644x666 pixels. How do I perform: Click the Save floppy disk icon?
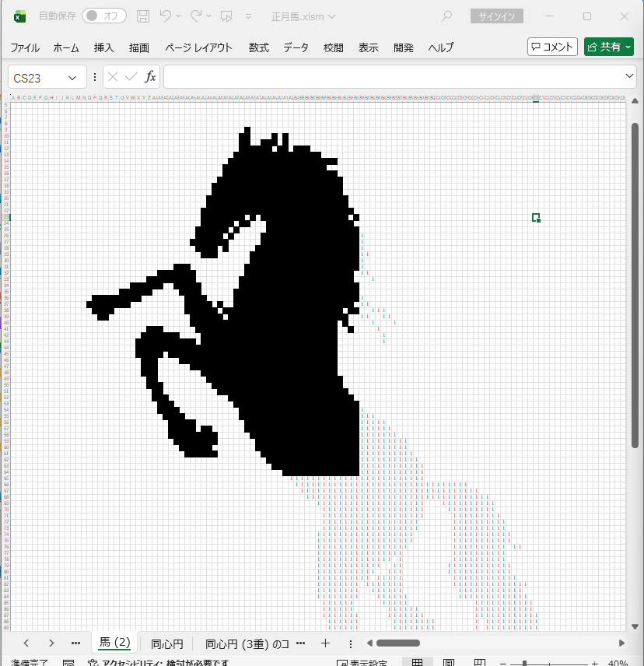(x=143, y=16)
